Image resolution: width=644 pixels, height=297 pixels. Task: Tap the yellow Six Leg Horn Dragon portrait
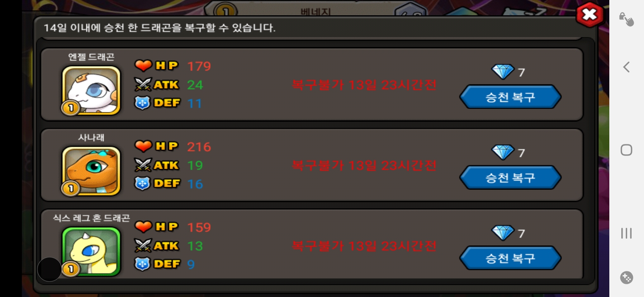pos(91,251)
